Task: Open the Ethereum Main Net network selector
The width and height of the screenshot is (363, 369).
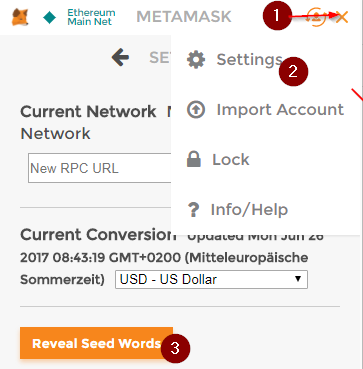Action: (x=91, y=17)
